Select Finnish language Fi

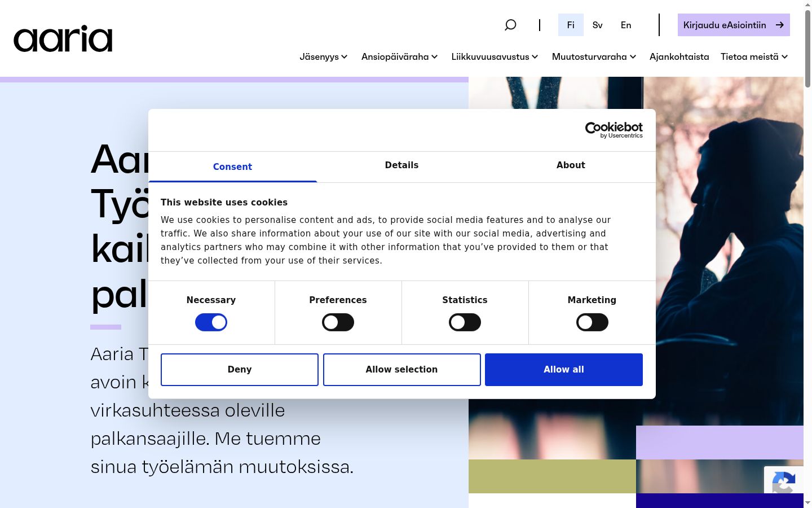[x=571, y=25]
